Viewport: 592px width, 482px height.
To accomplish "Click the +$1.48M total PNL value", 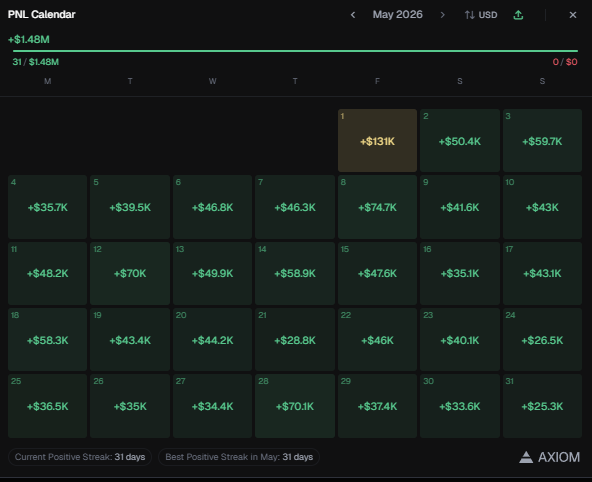I will pyautogui.click(x=29, y=39).
